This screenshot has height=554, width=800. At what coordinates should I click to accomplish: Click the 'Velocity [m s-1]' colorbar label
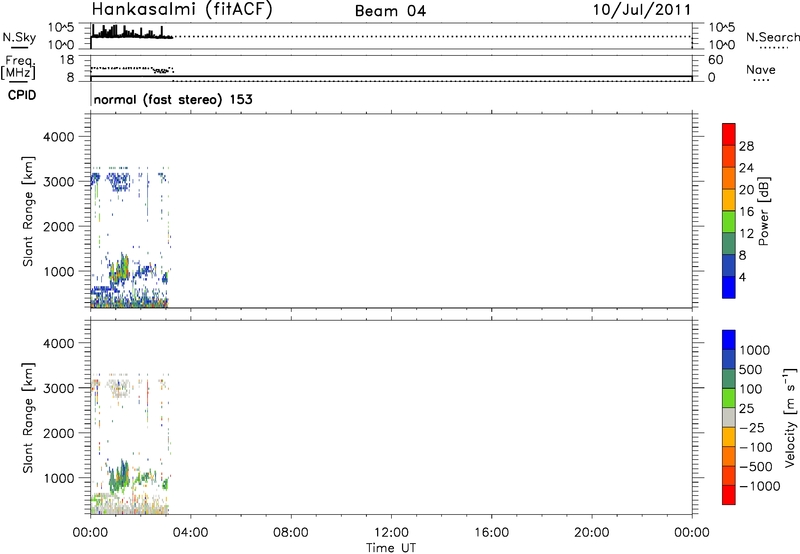790,417
